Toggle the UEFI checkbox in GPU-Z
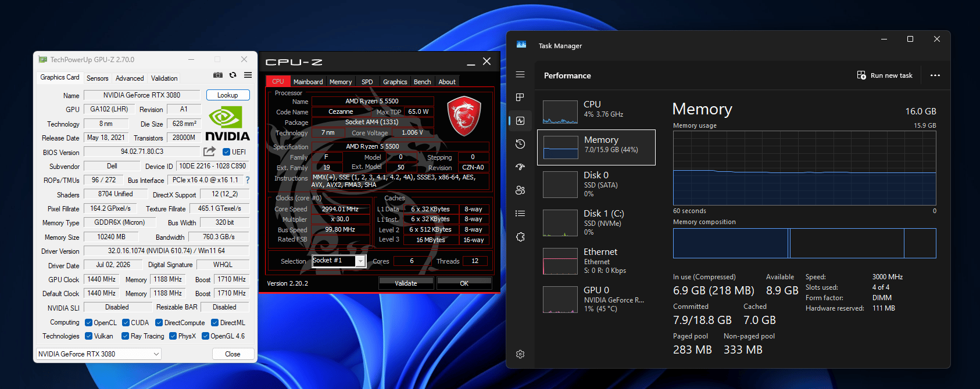The width and height of the screenshot is (980, 389). [226, 152]
